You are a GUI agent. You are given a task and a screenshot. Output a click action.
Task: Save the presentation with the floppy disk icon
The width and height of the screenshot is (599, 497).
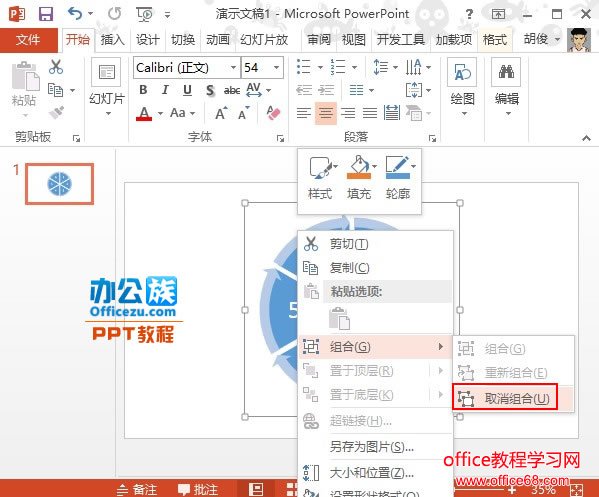(x=46, y=14)
